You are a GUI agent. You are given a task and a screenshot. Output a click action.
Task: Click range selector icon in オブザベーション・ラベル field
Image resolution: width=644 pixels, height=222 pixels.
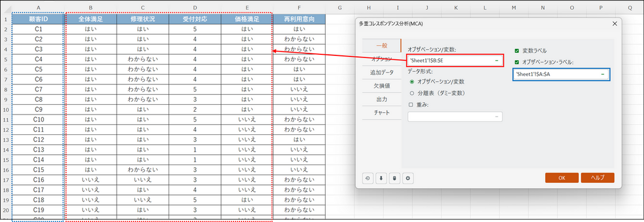603,74
